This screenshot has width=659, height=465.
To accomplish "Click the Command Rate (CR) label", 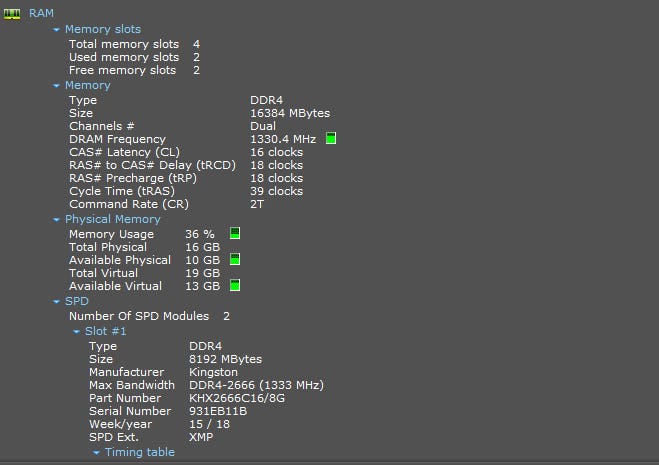I will click(x=129, y=204).
